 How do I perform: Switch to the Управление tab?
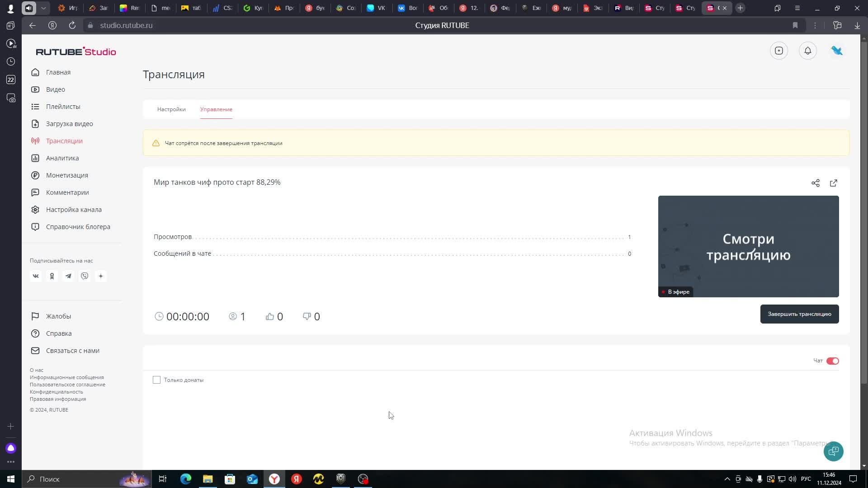click(216, 109)
